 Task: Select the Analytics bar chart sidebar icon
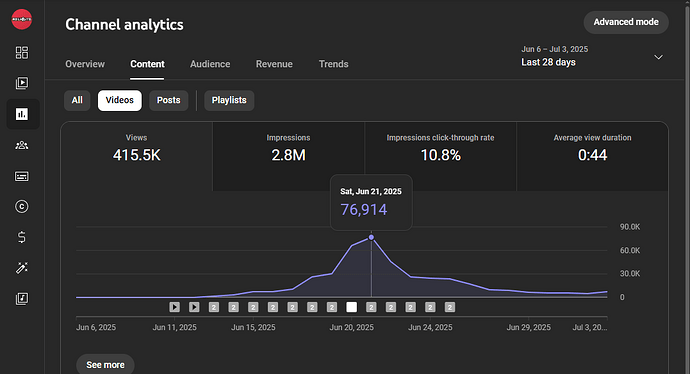point(22,114)
